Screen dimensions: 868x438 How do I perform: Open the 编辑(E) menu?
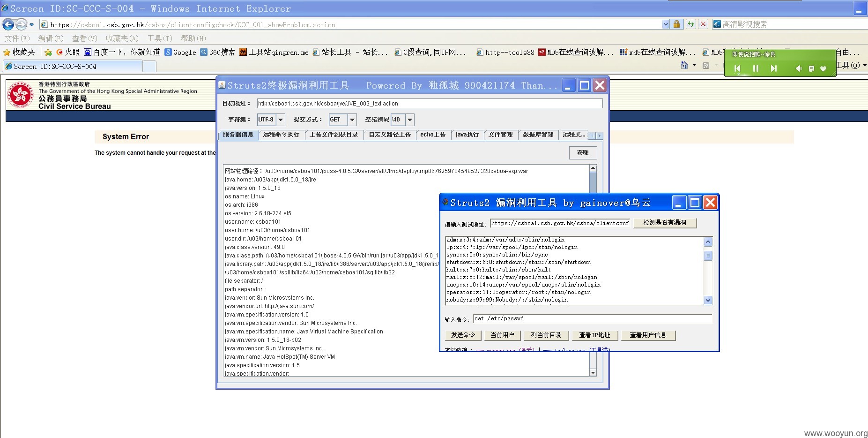[x=51, y=38]
